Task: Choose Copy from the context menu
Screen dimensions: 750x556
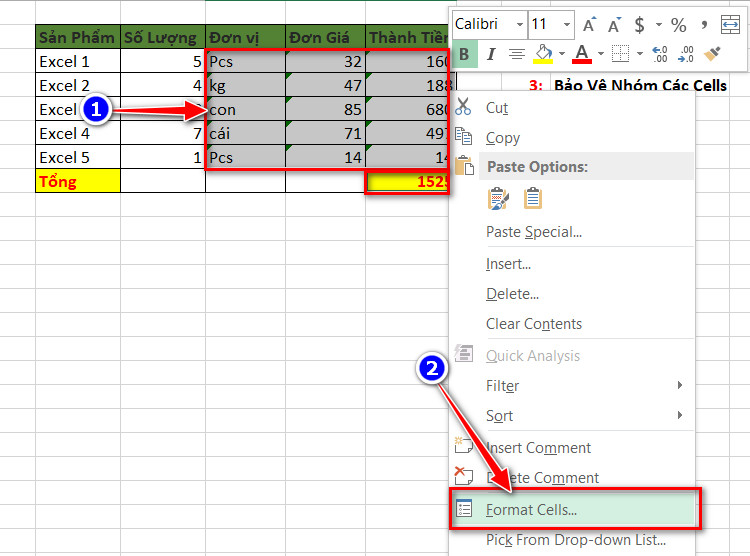Action: [x=503, y=138]
